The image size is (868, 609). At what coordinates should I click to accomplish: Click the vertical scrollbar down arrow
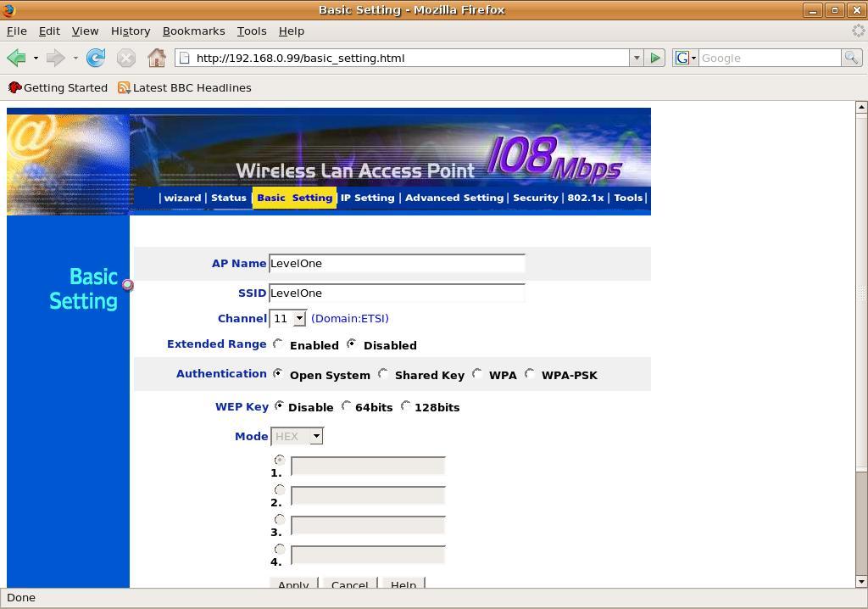click(861, 581)
